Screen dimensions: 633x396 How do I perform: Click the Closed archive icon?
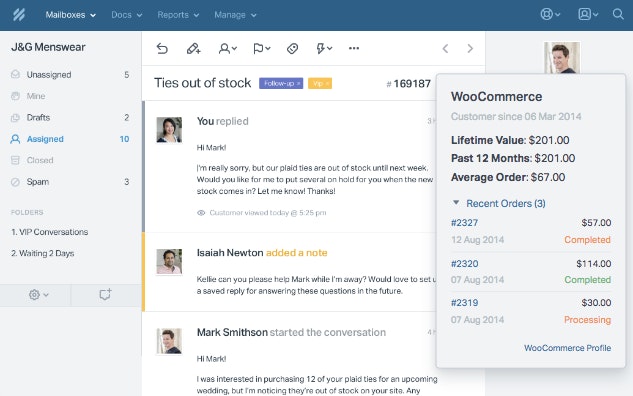(x=15, y=160)
